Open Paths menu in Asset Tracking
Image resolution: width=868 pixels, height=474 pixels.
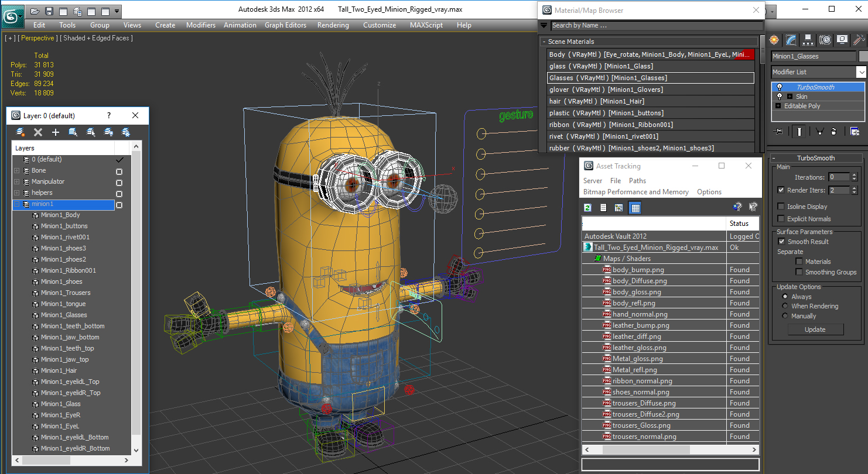[x=637, y=181]
